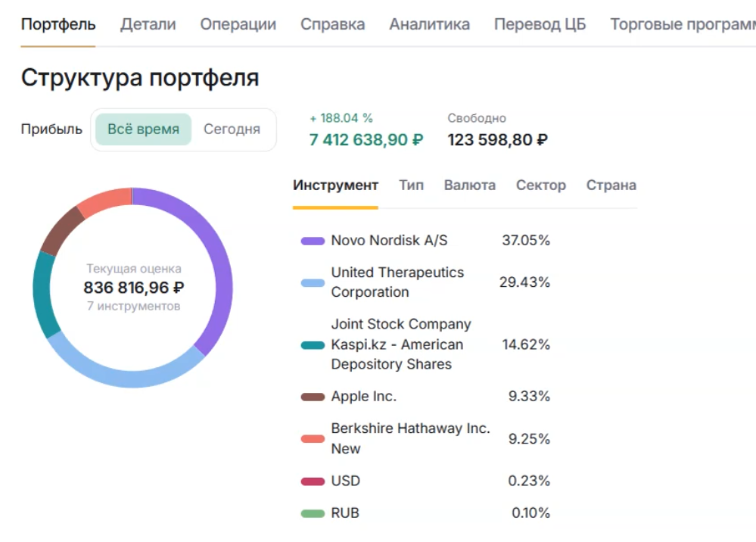This screenshot has width=756, height=542.
Task: Switch grouping to Сектор
Action: point(540,185)
